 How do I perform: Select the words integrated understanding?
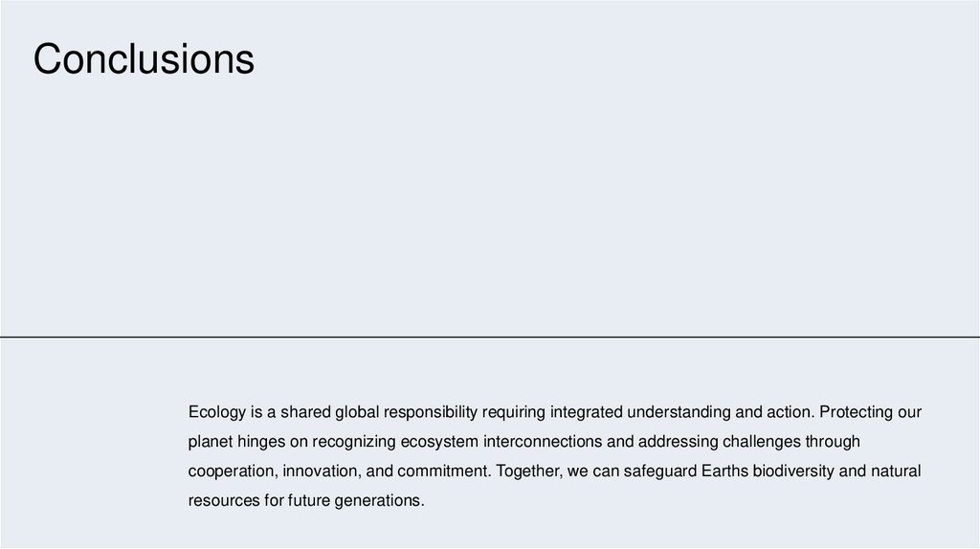650,412
